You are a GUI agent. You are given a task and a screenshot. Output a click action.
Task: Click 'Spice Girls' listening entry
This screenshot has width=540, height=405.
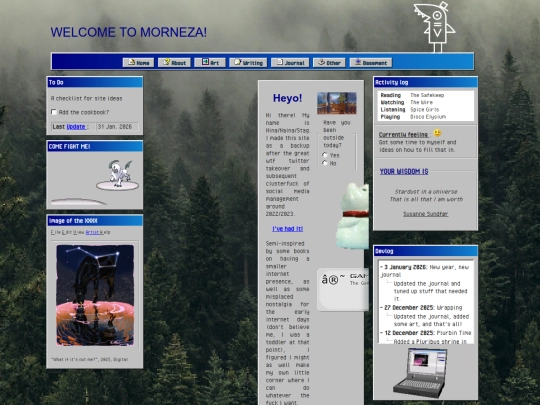[x=424, y=110]
